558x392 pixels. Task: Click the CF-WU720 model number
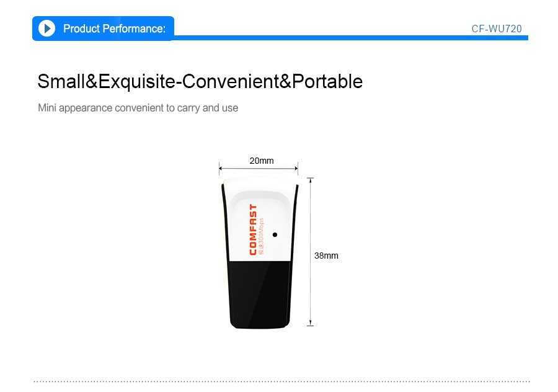(496, 29)
